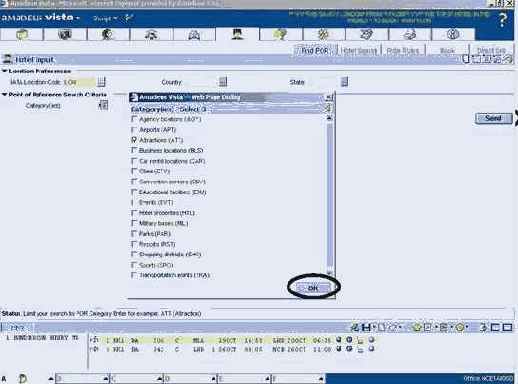Open the second main toolbar module icon

point(65,34)
